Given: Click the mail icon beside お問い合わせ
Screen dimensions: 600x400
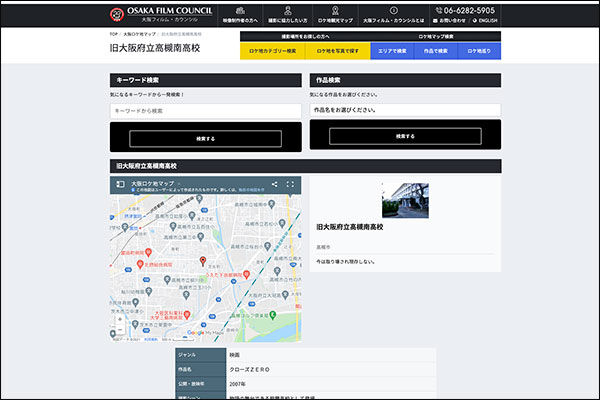Looking at the screenshot, I should pos(435,21).
